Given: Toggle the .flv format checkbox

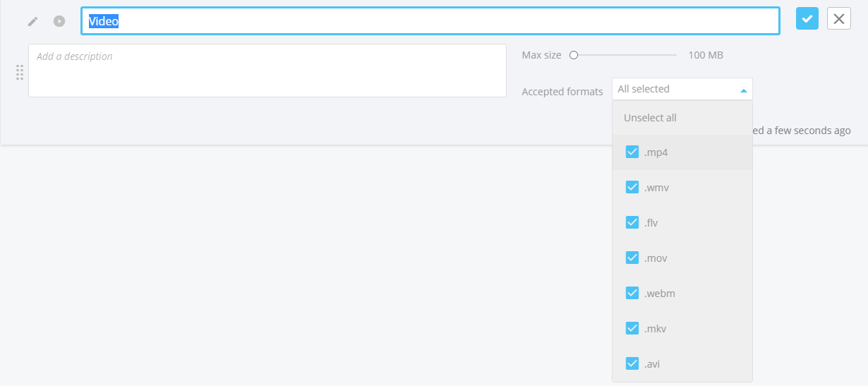Looking at the screenshot, I should tap(632, 223).
